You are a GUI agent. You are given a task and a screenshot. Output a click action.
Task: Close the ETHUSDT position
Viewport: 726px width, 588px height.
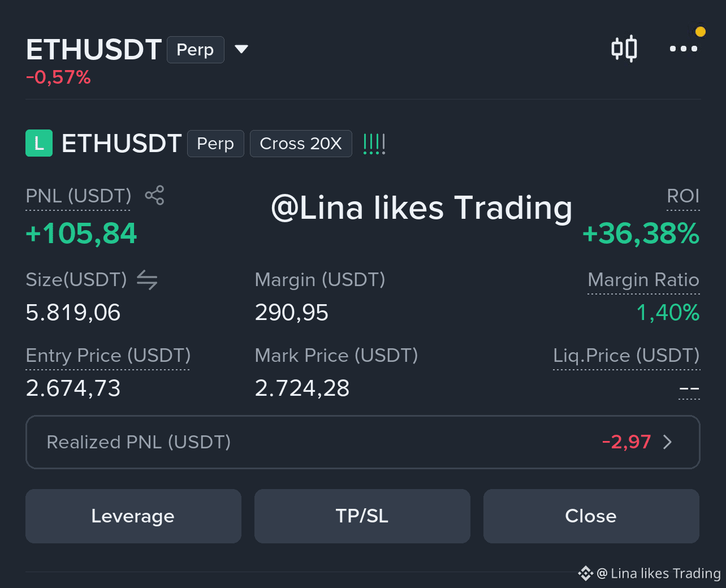tap(591, 516)
